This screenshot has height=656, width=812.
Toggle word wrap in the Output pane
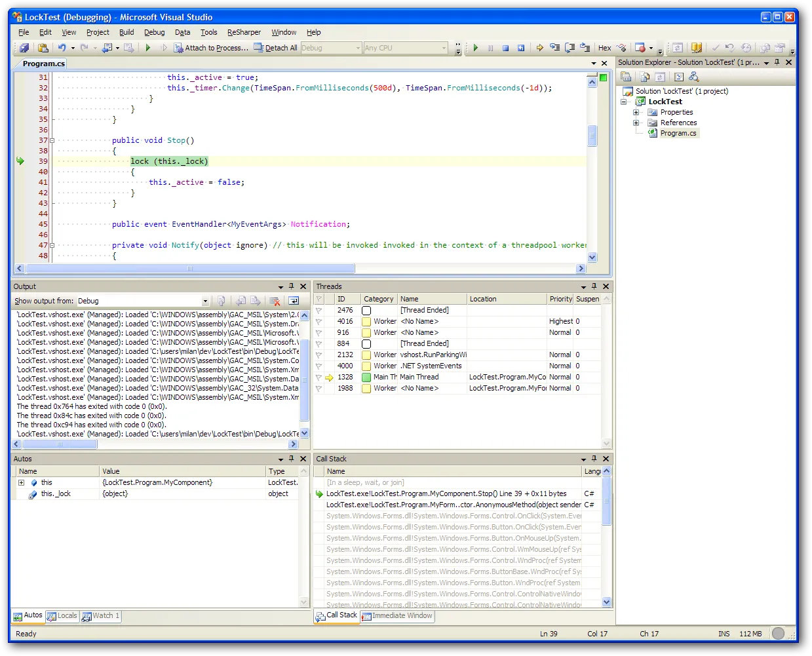(294, 301)
